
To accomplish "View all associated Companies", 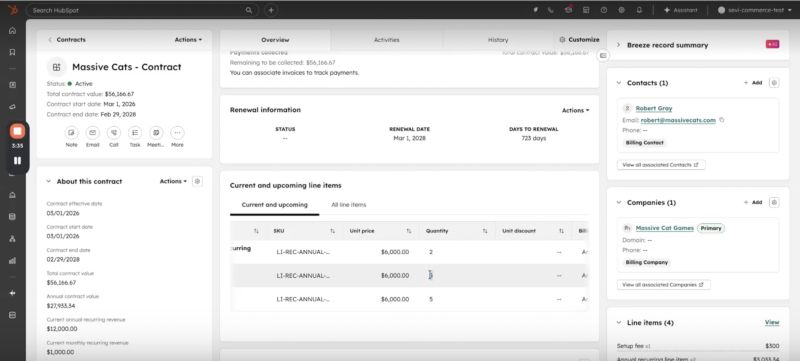I will pyautogui.click(x=663, y=285).
